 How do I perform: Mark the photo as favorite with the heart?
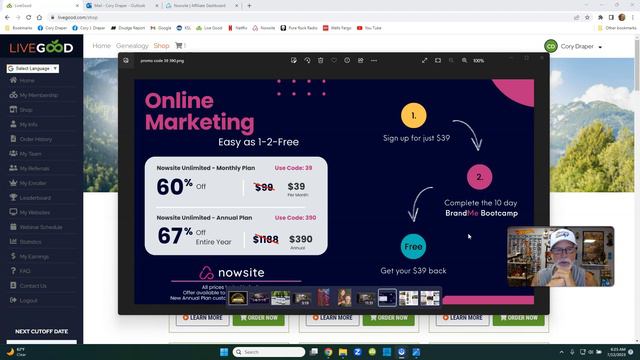point(334,60)
